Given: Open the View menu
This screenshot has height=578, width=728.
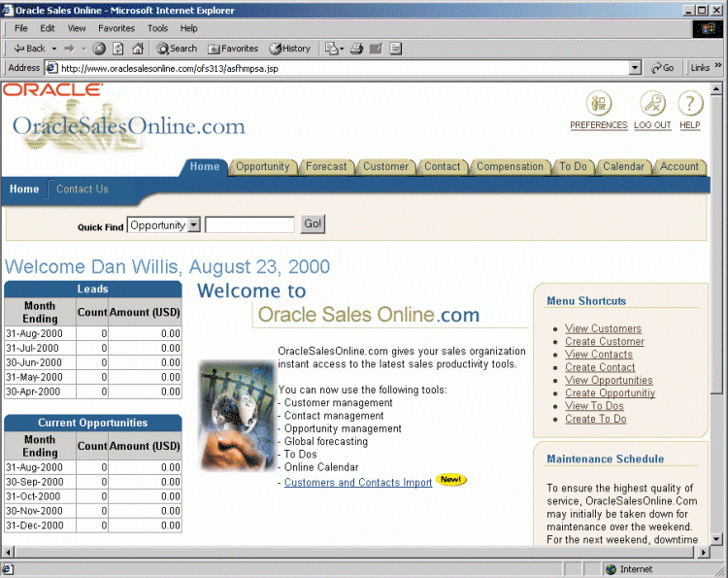Looking at the screenshot, I should coord(77,28).
